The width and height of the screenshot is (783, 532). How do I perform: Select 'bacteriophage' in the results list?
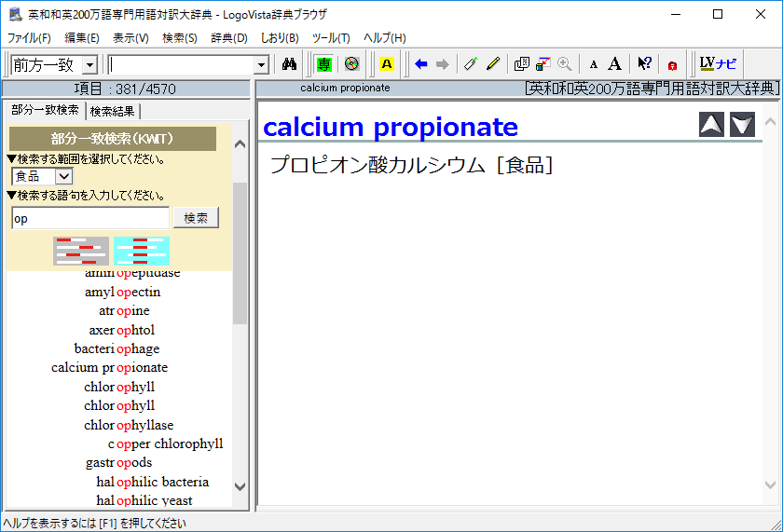click(117, 348)
